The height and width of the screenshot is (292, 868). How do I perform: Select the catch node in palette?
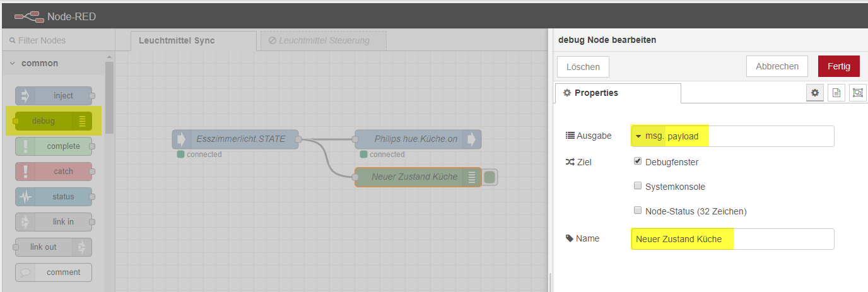coord(54,172)
